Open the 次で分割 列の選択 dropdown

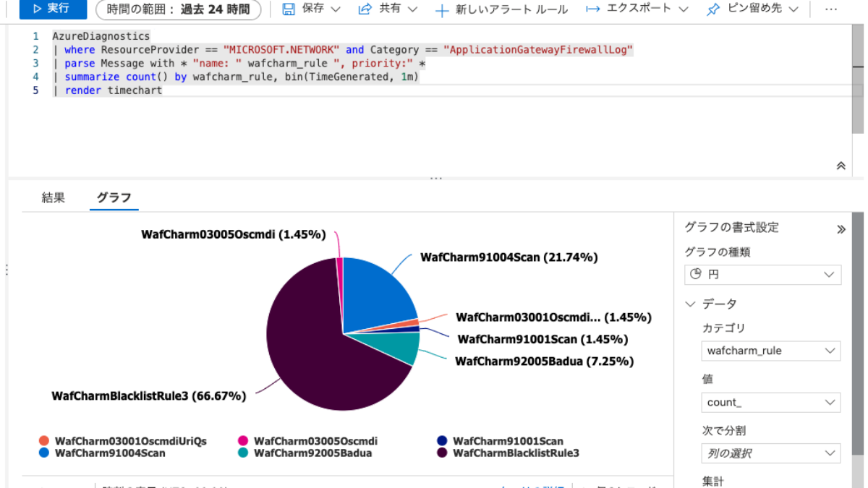(771, 453)
